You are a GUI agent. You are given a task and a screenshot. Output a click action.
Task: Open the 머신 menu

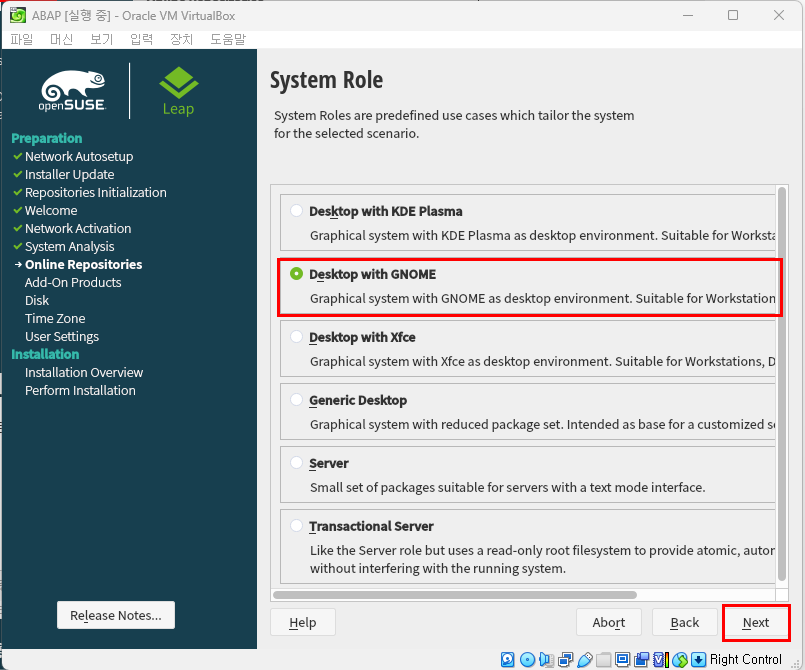click(x=62, y=39)
